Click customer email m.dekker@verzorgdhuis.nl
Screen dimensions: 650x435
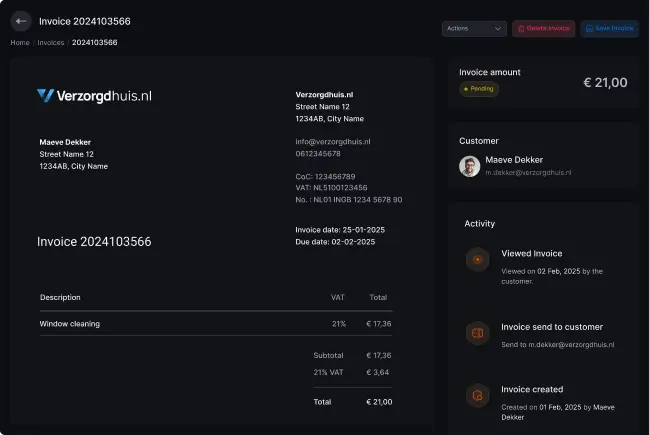pos(528,173)
